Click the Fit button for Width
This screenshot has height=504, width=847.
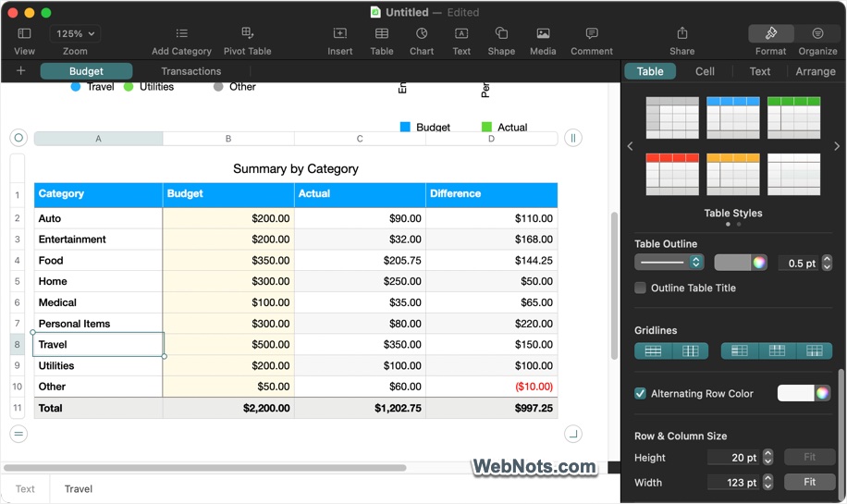(809, 482)
